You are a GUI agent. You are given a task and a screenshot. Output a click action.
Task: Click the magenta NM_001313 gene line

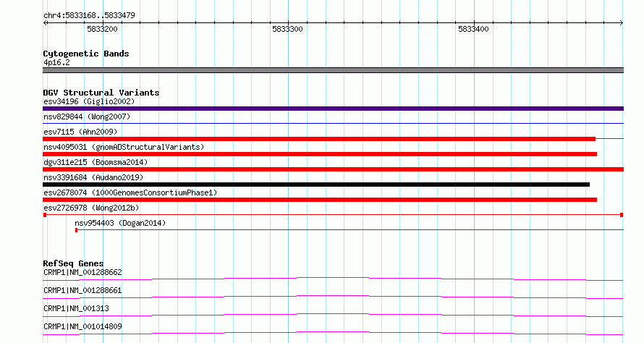point(333,315)
